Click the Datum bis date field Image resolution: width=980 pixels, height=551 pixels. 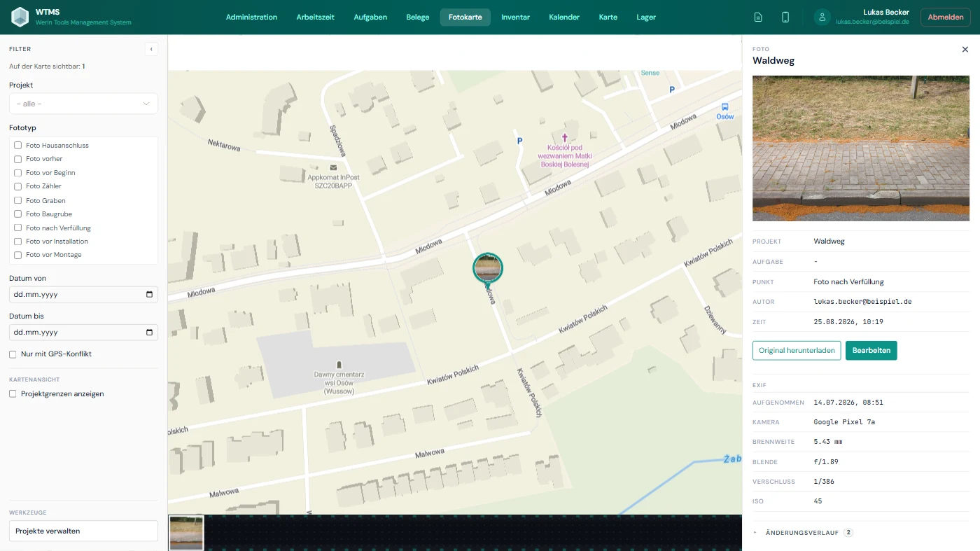point(83,333)
